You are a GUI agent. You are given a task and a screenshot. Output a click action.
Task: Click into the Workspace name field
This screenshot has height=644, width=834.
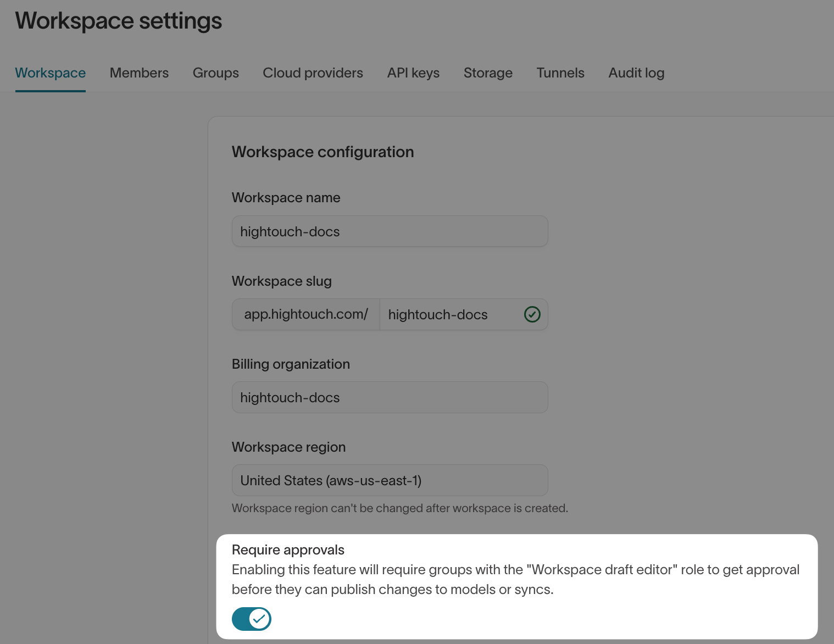pyautogui.click(x=390, y=231)
